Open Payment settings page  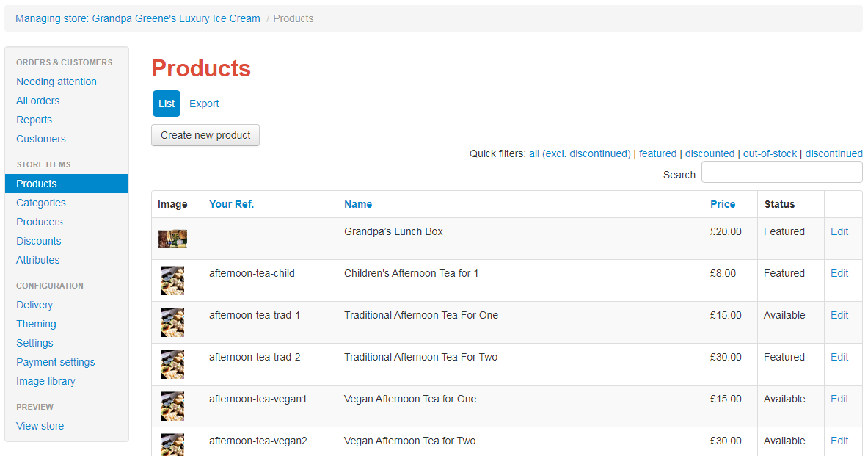(x=55, y=362)
